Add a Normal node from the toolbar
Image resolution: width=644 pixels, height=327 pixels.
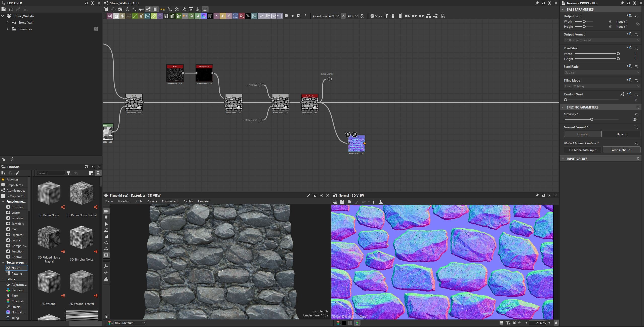(160, 16)
